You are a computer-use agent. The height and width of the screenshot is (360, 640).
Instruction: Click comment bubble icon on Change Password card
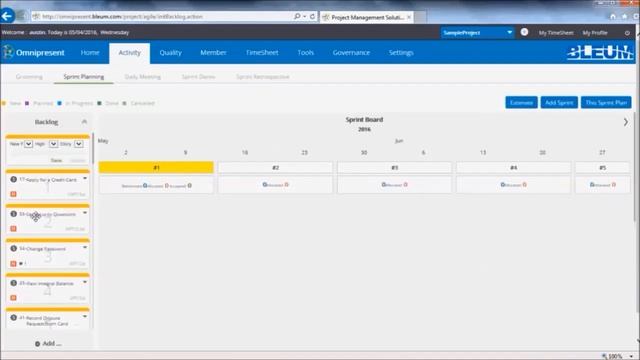[x=21, y=264]
